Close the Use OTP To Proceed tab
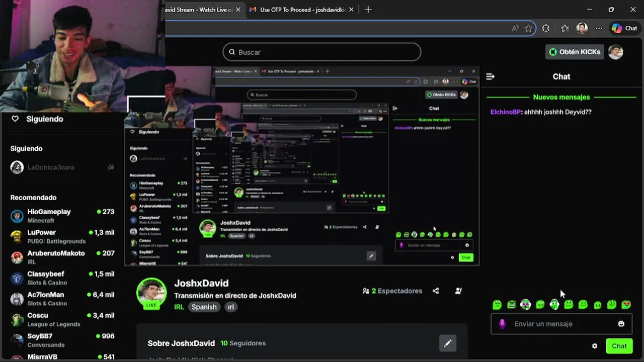Screen dimensions: 644x362 pyautogui.click(x=351, y=10)
